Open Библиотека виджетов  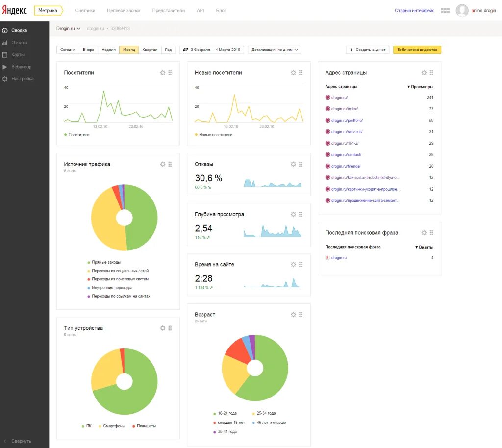pyautogui.click(x=417, y=50)
